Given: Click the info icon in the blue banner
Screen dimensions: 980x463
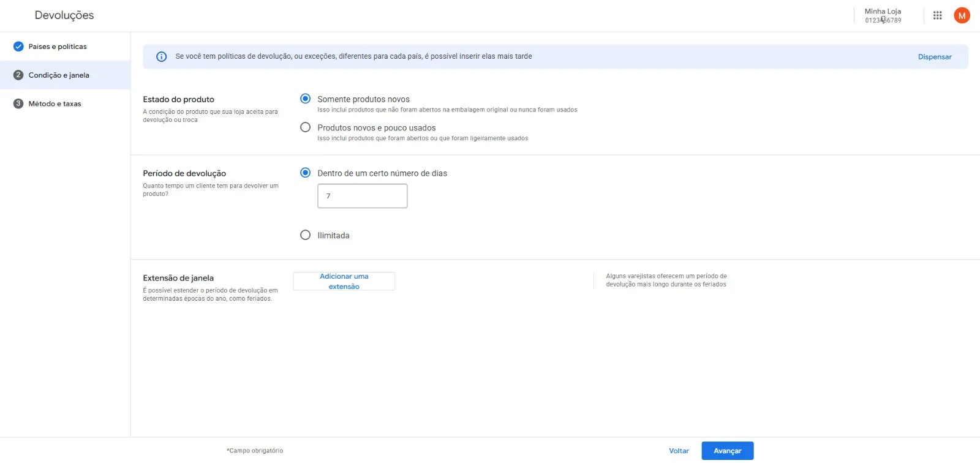Looking at the screenshot, I should point(162,57).
